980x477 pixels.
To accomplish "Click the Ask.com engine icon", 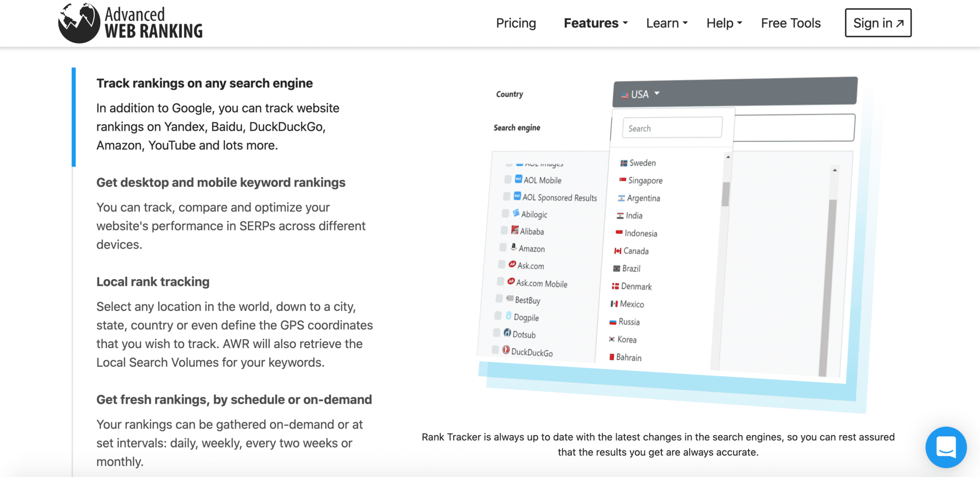I will click(512, 264).
